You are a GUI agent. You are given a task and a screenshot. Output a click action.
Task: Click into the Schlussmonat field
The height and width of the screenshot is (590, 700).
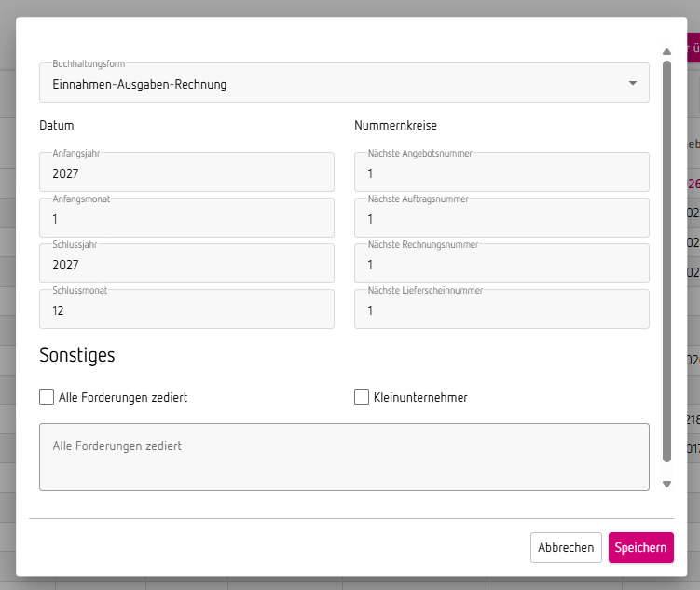186,310
